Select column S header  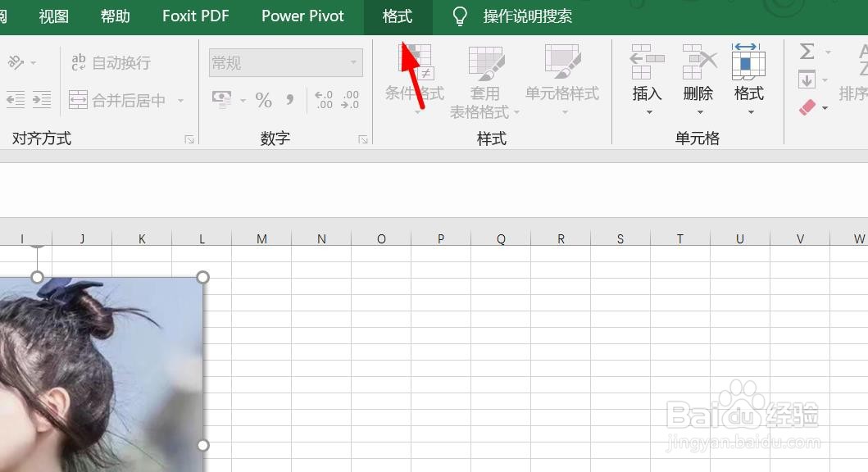620,238
